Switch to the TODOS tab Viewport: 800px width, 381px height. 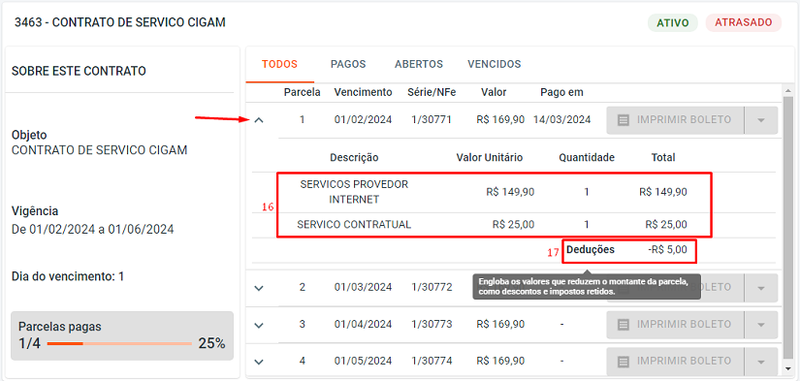(x=280, y=64)
